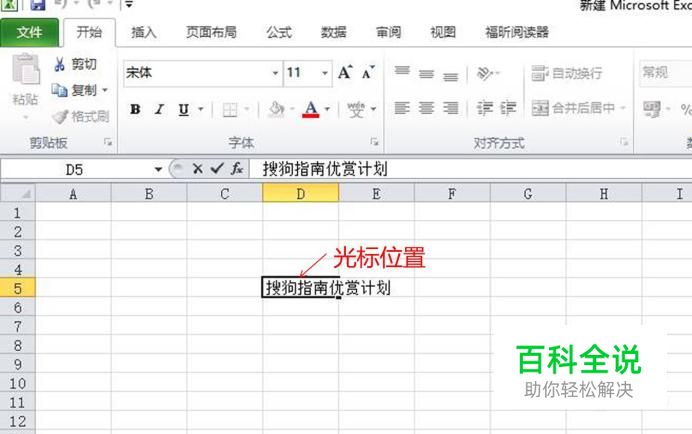Screen dimensions: 692x434
Task: Select row 5 header
Action: (18, 288)
